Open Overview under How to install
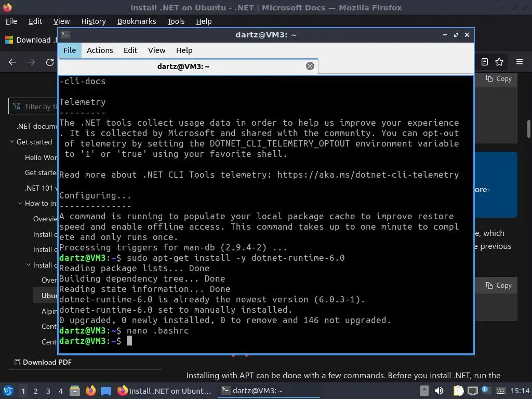The width and height of the screenshot is (532, 399). (x=45, y=219)
